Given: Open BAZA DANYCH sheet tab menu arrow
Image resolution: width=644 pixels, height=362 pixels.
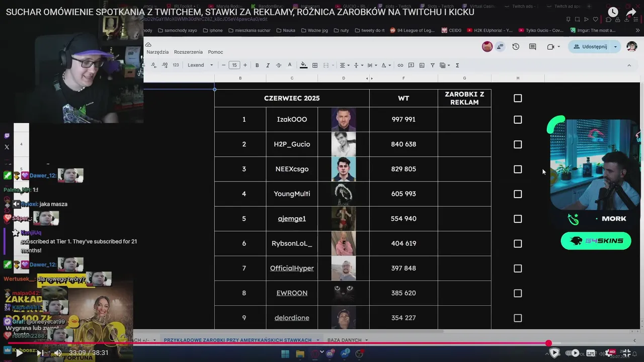Looking at the screenshot, I should [366, 340].
